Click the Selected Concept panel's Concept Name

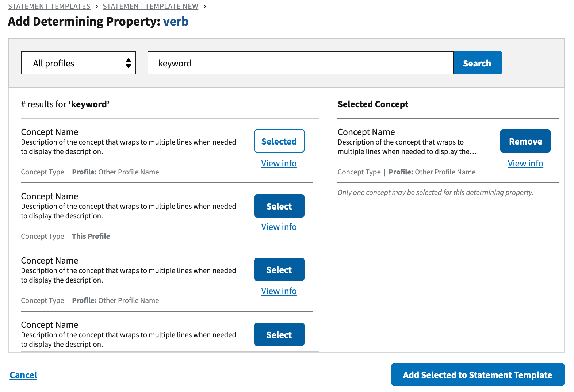click(x=366, y=132)
